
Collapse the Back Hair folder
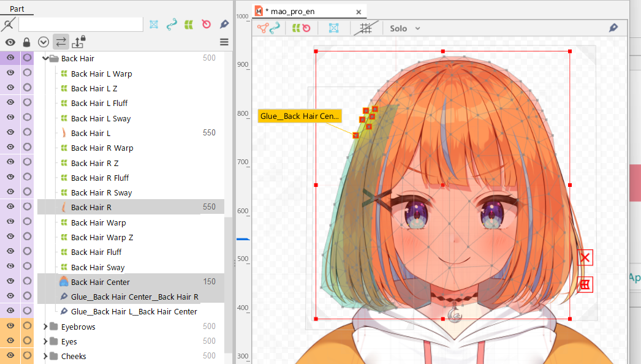coord(45,59)
